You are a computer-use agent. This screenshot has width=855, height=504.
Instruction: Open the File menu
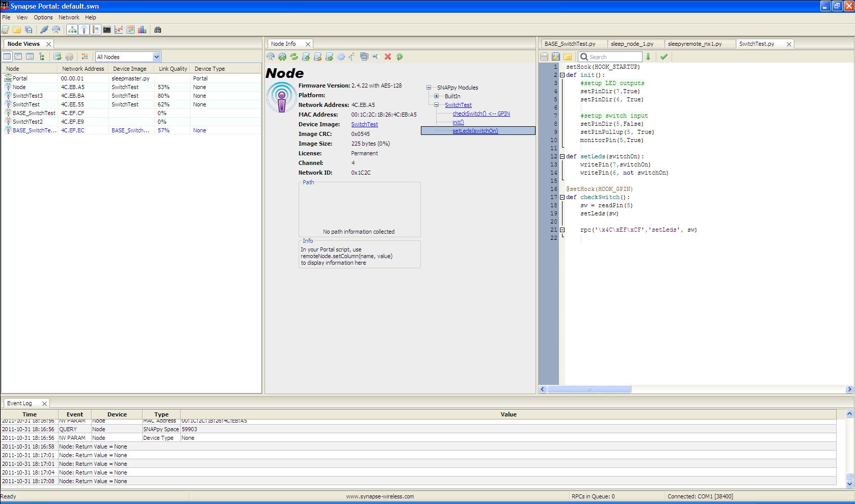click(6, 17)
